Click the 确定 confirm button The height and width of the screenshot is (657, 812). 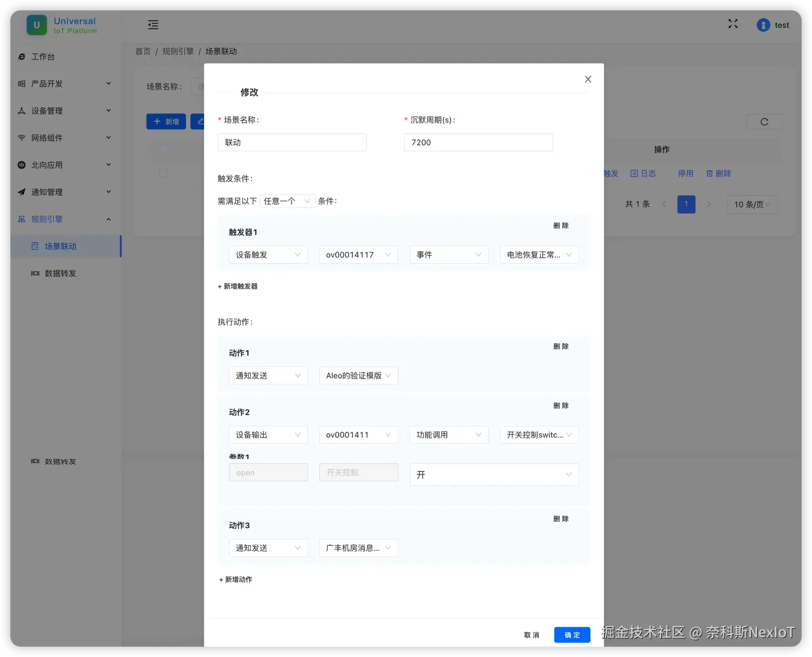pos(572,634)
